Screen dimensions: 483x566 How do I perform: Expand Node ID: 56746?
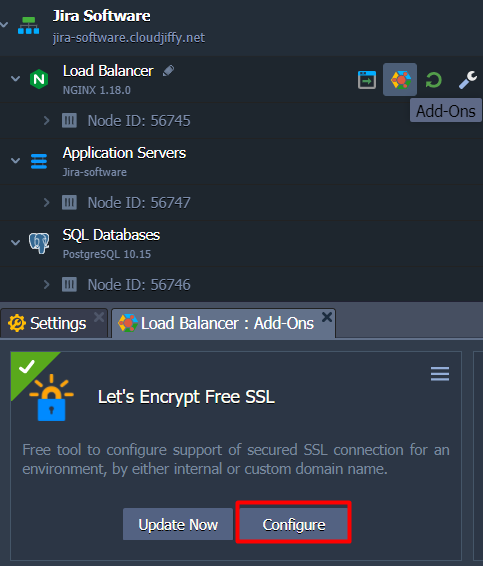(46, 284)
